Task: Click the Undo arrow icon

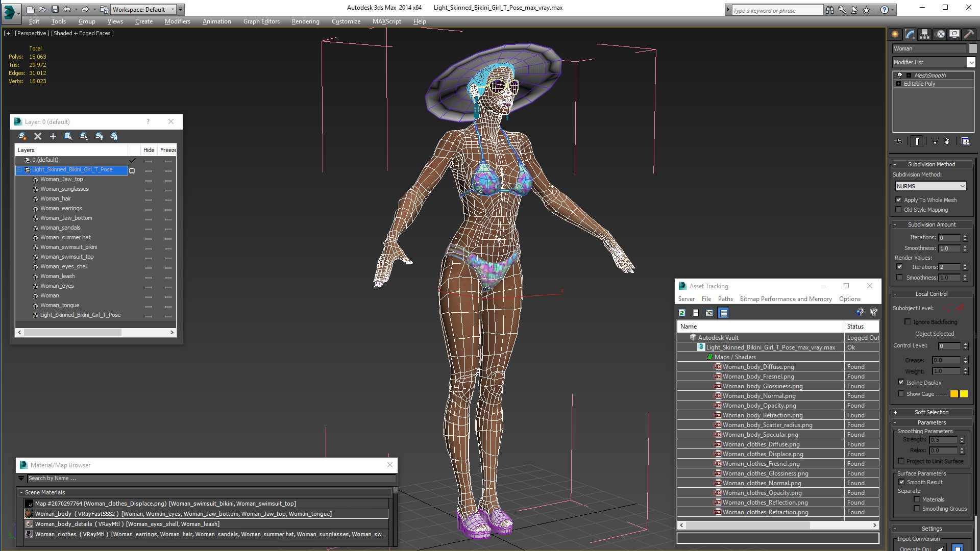Action: [67, 9]
